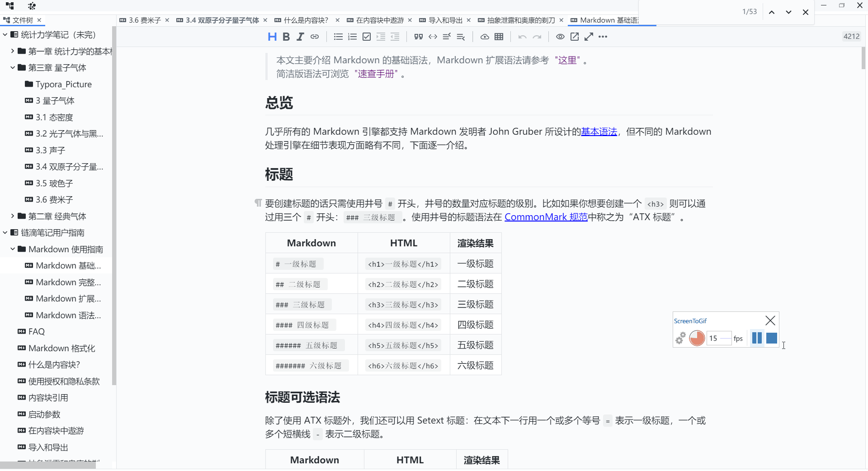Image resolution: width=868 pixels, height=471 pixels.
Task: Open the 3.3 声子 document
Action: point(45,150)
